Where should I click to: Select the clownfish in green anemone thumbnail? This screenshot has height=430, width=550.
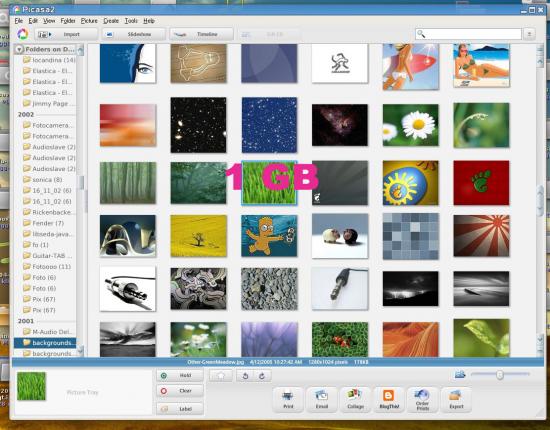[340, 339]
